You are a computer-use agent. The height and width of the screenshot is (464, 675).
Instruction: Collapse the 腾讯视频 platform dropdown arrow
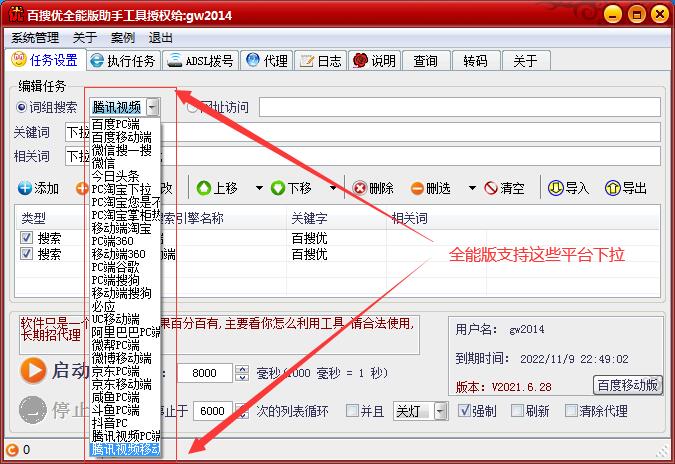click(x=153, y=107)
